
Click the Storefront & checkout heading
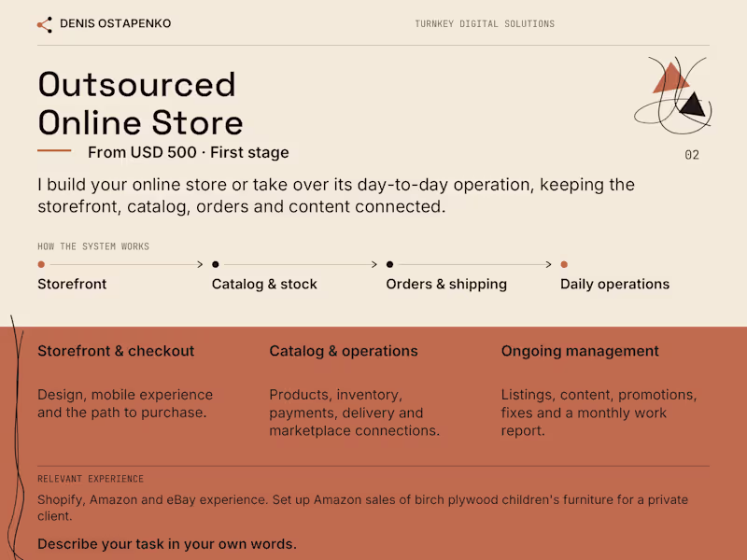tap(116, 351)
